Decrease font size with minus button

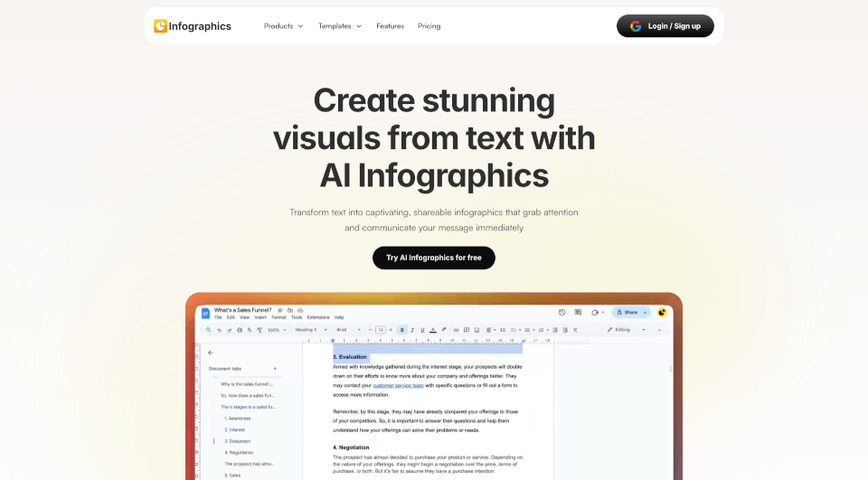[371, 330]
